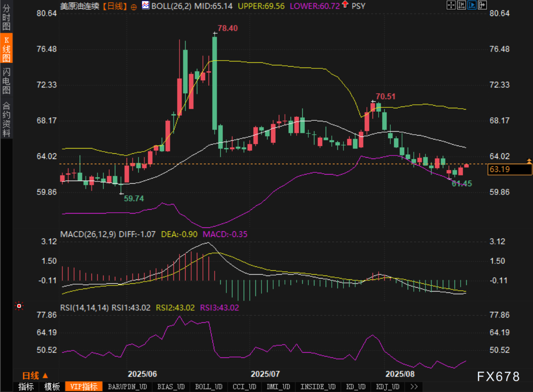Image resolution: width=533 pixels, height=392 pixels.
Task: Open the BOLL indicator chart icon
Action: click(x=145, y=5)
